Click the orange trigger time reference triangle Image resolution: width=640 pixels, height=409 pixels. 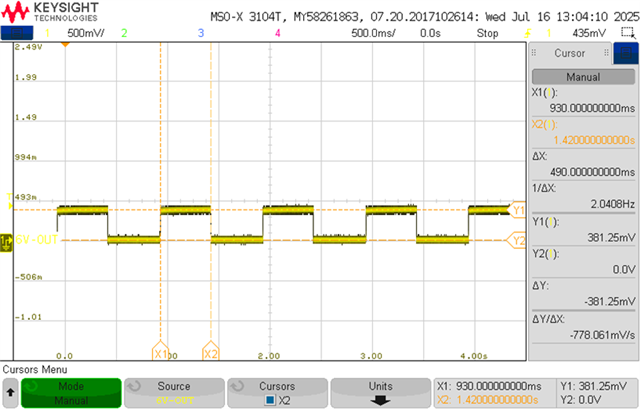65,44
